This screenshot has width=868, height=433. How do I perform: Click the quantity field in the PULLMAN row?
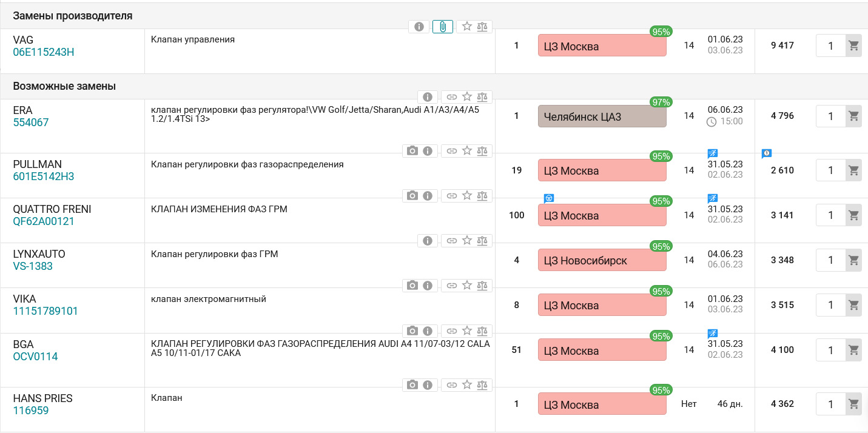point(830,171)
